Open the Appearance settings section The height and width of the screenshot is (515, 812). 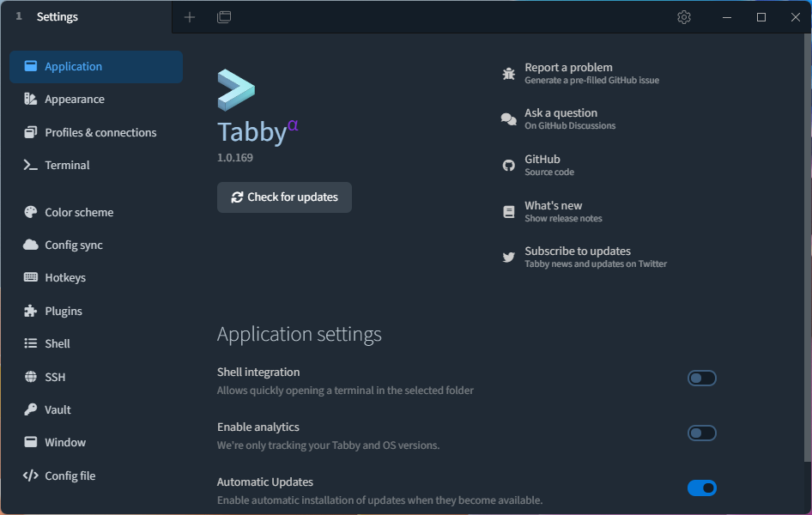click(75, 100)
